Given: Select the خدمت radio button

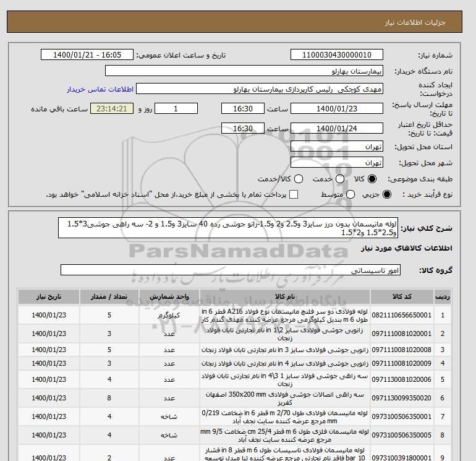Looking at the screenshot, I should (340, 179).
